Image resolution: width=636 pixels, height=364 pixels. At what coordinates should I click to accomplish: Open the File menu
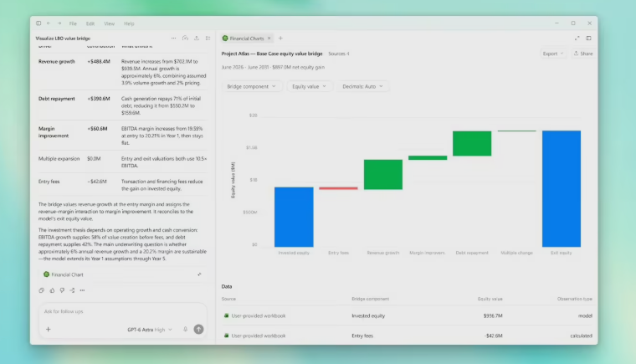73,23
